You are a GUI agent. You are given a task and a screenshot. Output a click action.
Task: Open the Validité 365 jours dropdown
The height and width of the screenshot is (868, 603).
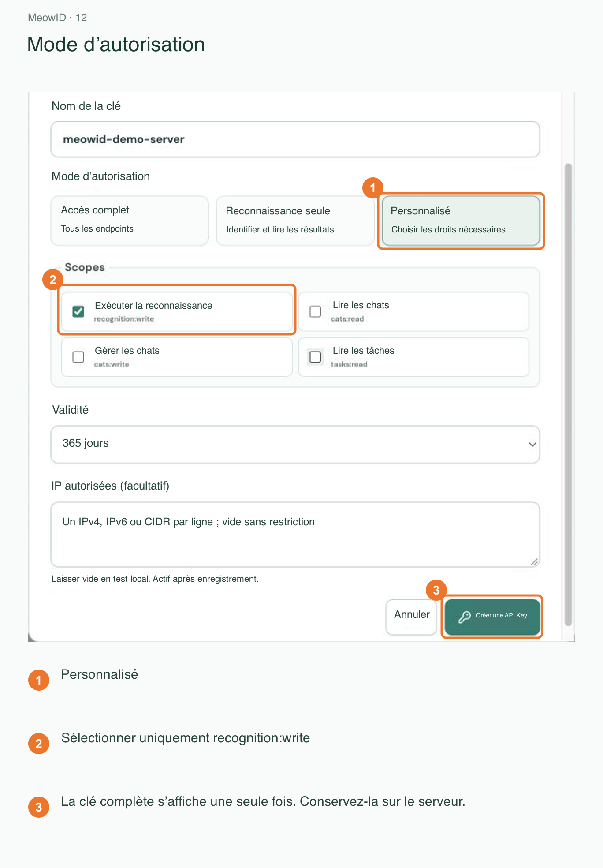(295, 444)
